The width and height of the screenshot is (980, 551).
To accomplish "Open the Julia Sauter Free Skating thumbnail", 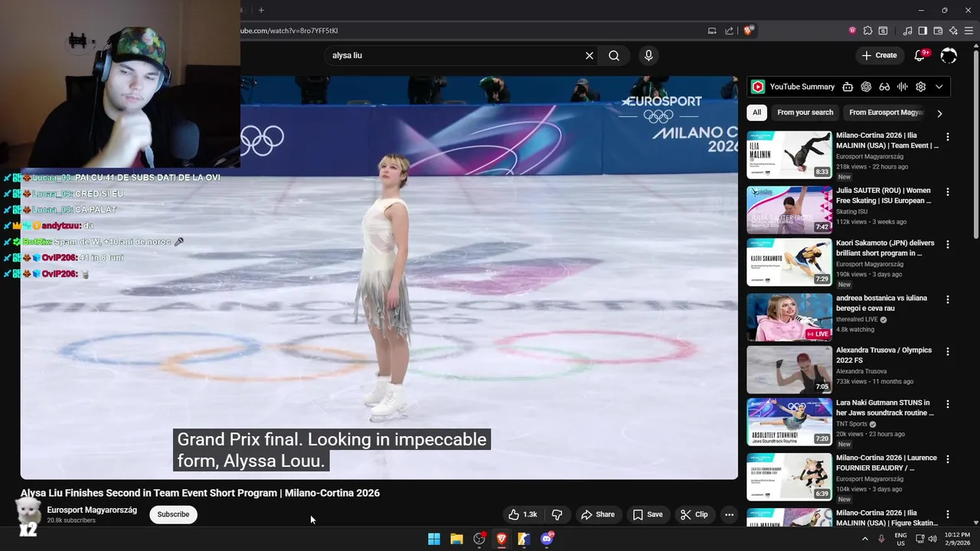I will [x=789, y=210].
